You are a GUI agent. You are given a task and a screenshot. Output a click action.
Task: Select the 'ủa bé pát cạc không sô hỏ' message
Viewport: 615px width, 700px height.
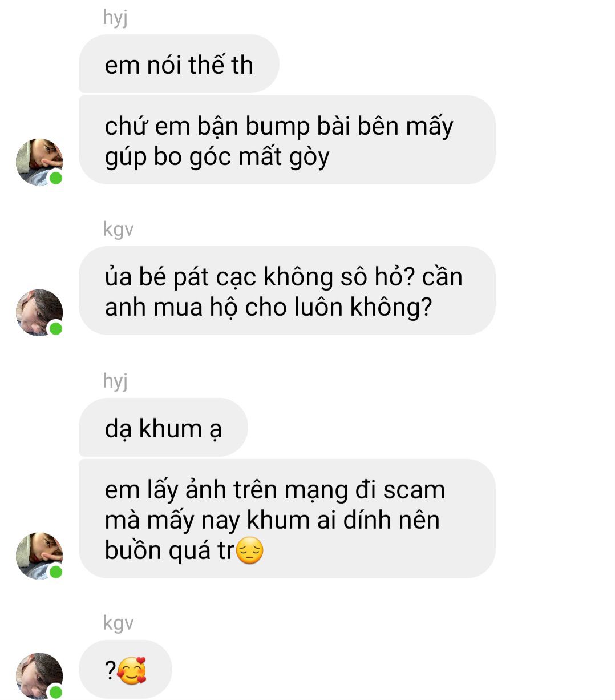click(287, 291)
